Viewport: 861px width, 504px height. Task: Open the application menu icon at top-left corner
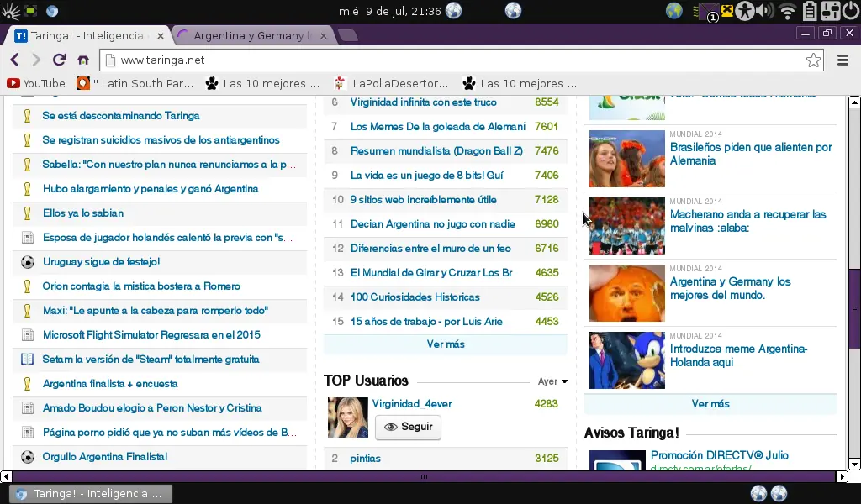tap(10, 11)
